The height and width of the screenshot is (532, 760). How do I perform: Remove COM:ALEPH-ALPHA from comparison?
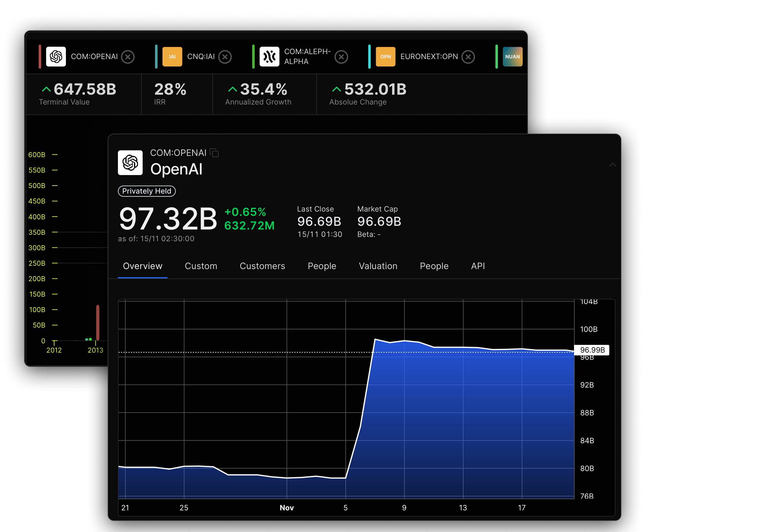point(341,57)
